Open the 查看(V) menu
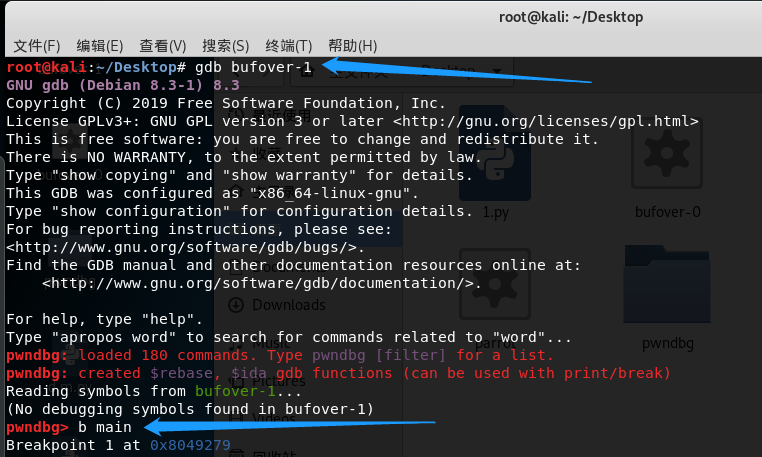 (162, 46)
